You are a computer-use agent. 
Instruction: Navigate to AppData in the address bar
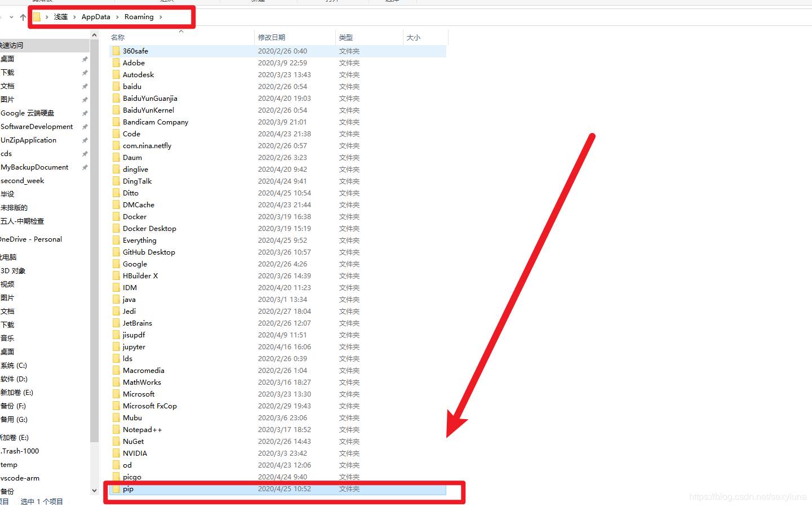96,17
